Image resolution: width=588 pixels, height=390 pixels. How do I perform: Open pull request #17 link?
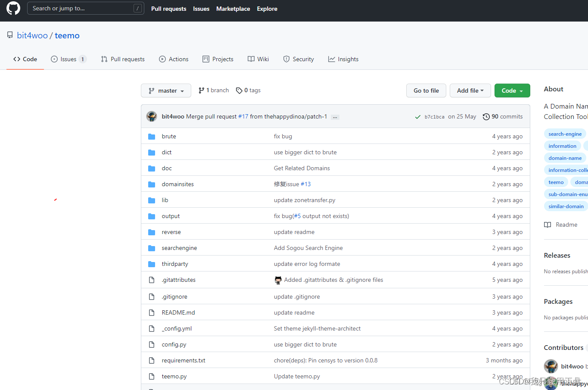pos(243,117)
